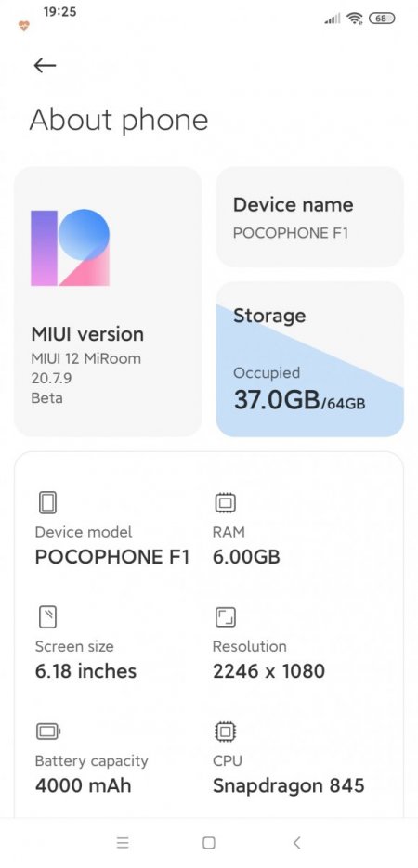Tap the 6.00GB RAM entry

point(246,557)
